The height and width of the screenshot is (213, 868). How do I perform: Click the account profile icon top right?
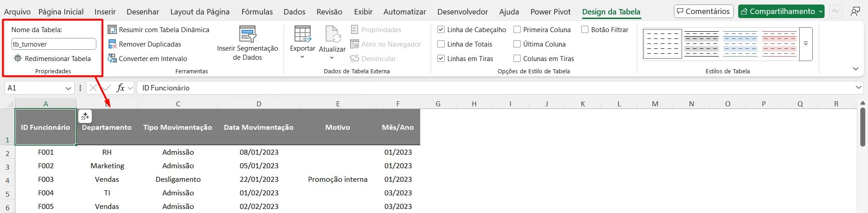click(855, 11)
